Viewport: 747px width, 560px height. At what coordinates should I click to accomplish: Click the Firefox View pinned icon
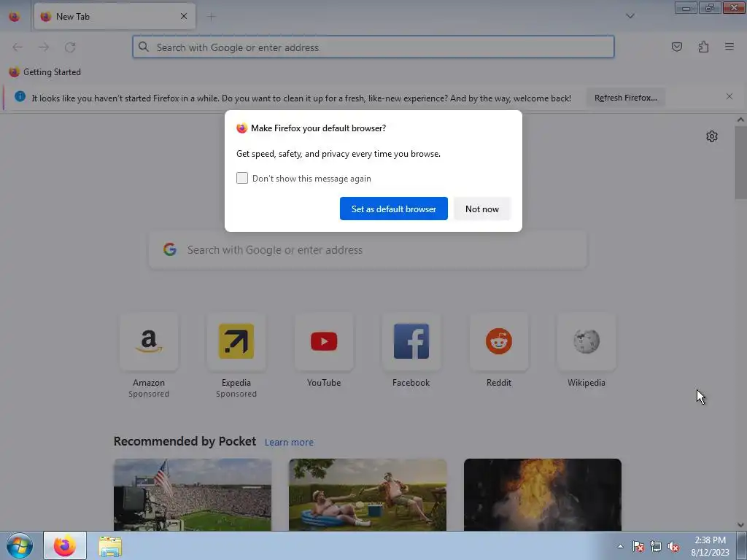[x=15, y=17]
